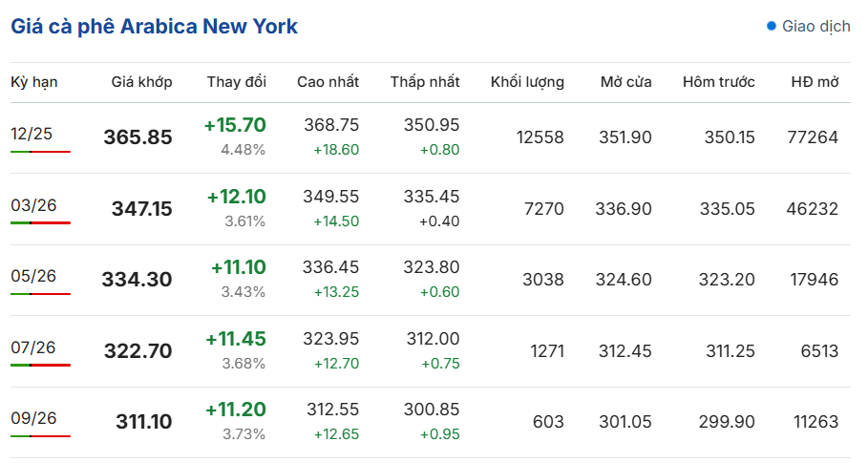Select the 09/26 contract term
The width and height of the screenshot is (868, 463).
coord(33,417)
